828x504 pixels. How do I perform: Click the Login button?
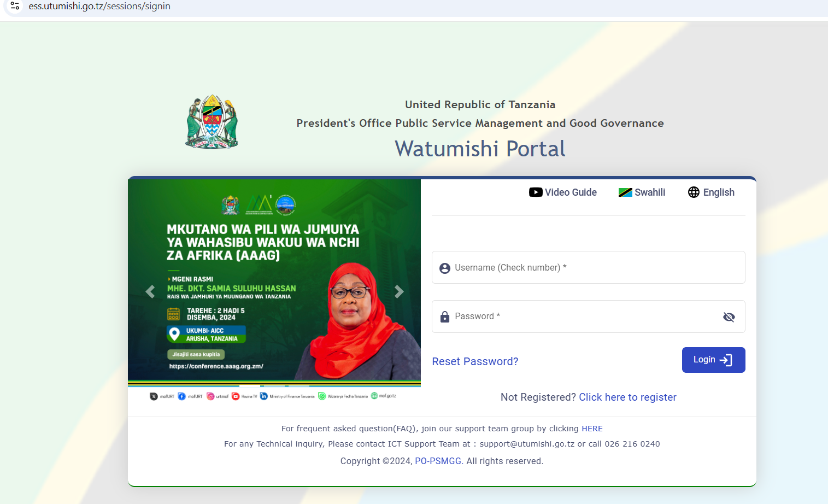(714, 360)
